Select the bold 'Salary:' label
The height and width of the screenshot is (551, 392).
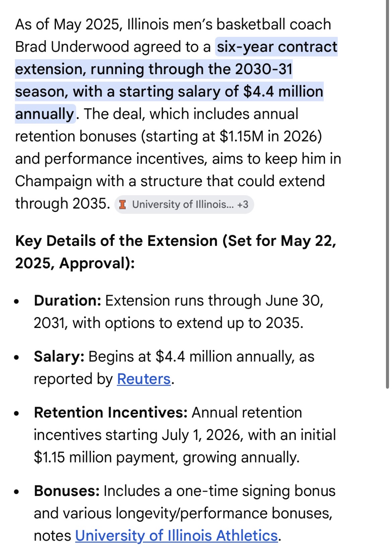pos(59,356)
